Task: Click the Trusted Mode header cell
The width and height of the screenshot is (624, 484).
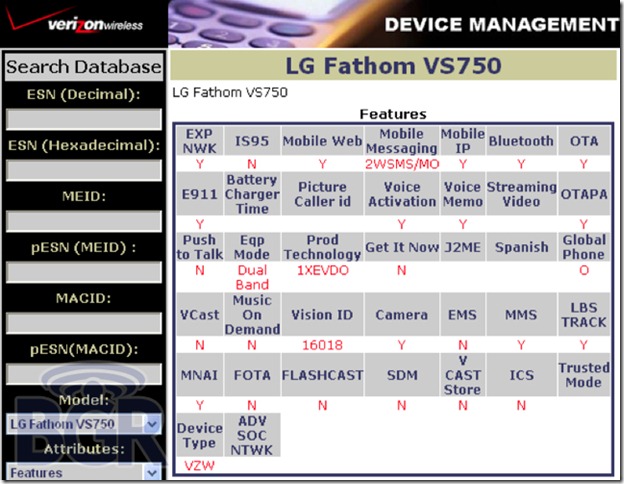Action: (x=584, y=375)
